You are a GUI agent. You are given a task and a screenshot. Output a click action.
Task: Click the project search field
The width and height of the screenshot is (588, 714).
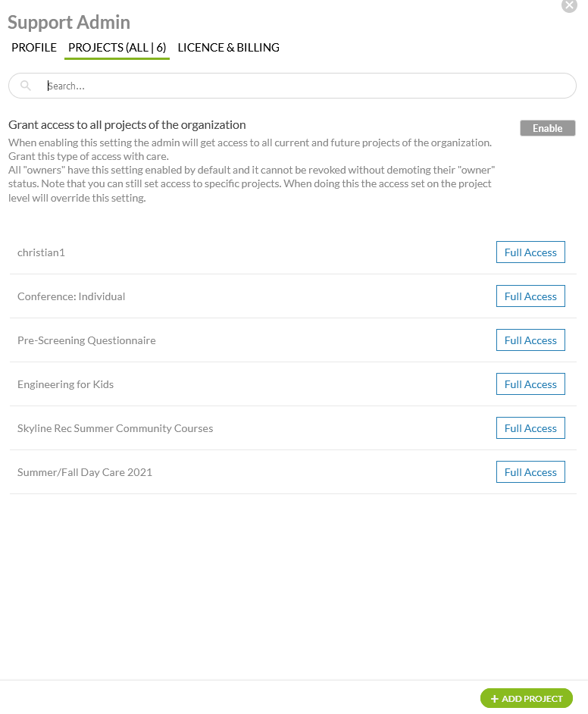click(303, 86)
